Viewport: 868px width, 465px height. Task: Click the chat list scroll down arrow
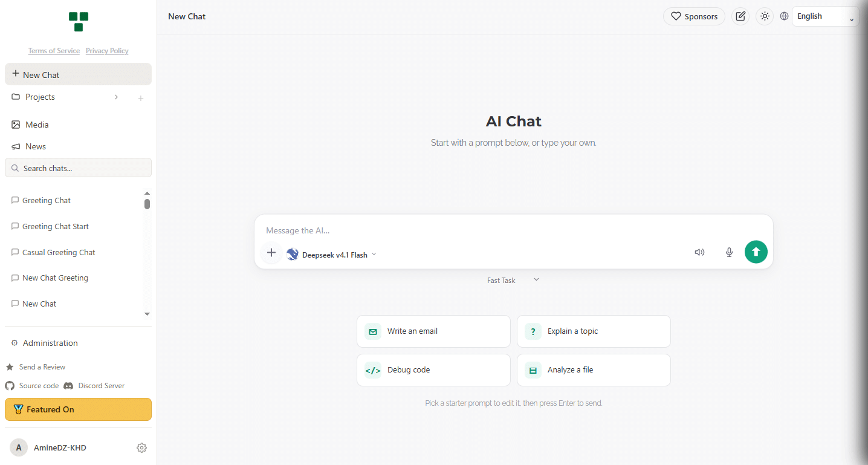point(147,314)
